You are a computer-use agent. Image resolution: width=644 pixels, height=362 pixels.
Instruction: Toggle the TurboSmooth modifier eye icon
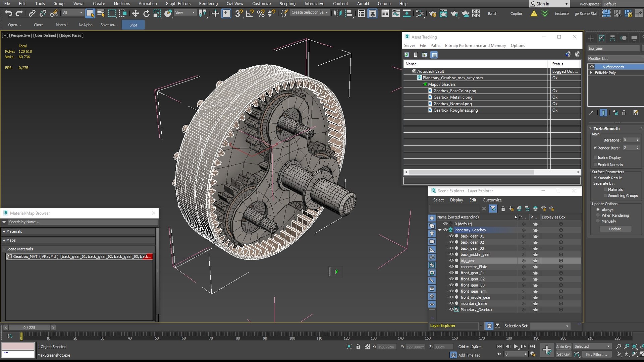tap(592, 67)
